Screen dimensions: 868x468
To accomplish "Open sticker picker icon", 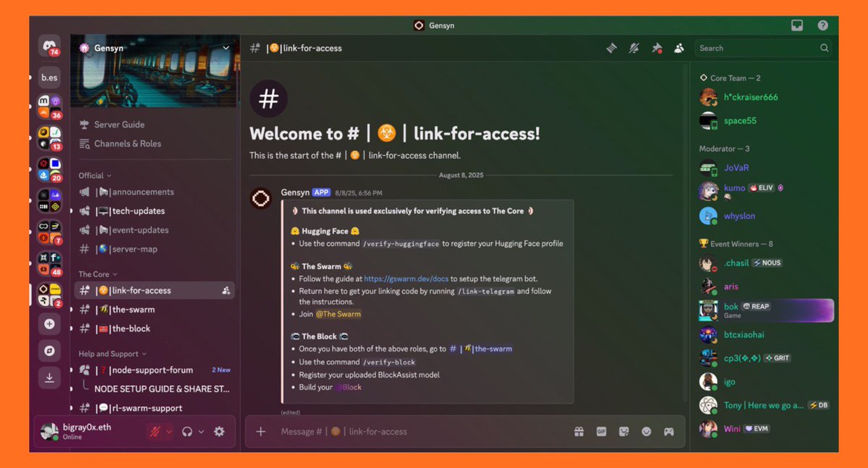I will (624, 432).
